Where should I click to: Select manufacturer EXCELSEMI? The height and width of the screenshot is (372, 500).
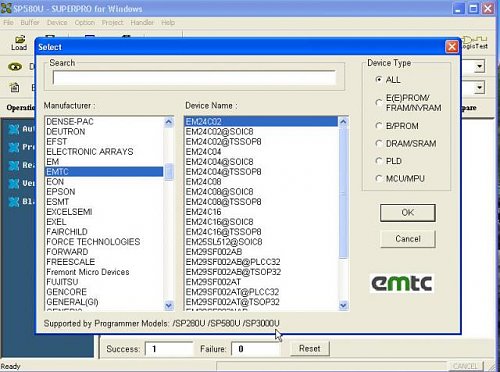point(104,212)
